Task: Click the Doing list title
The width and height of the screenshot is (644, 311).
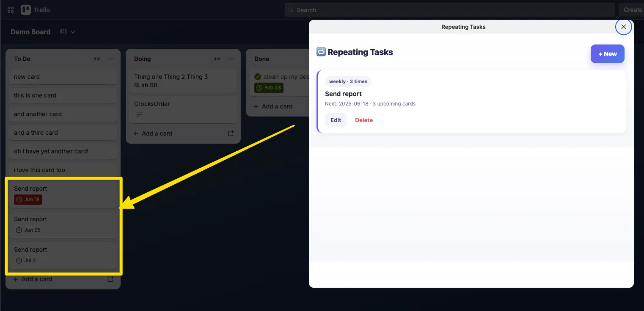Action: [x=142, y=59]
